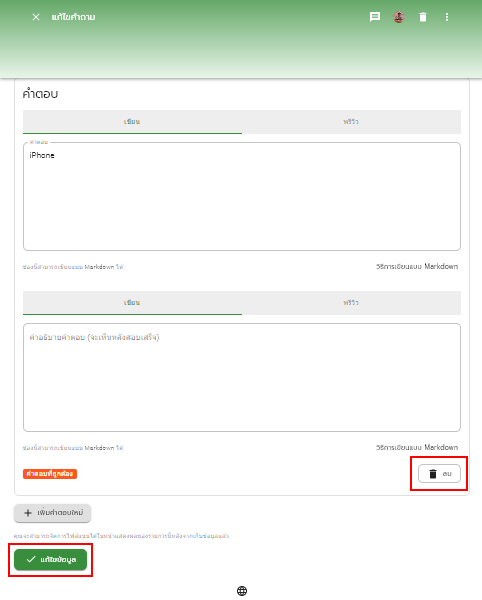Select the answer's write tab (เขียน)
The image size is (482, 600).
pyautogui.click(x=132, y=122)
